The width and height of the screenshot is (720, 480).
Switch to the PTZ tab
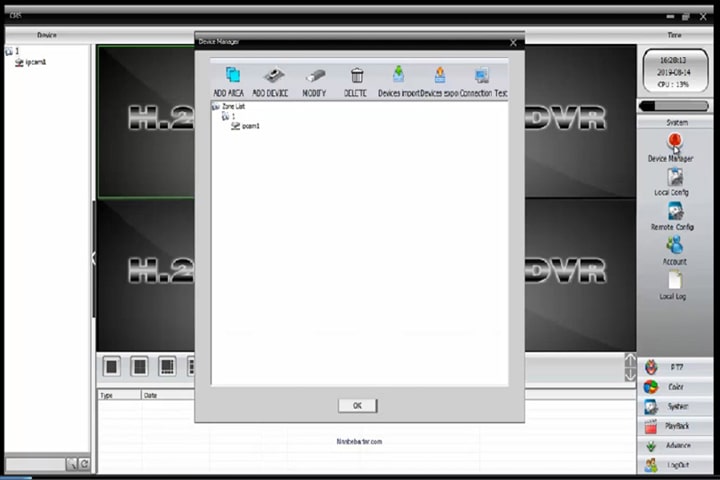676,368
